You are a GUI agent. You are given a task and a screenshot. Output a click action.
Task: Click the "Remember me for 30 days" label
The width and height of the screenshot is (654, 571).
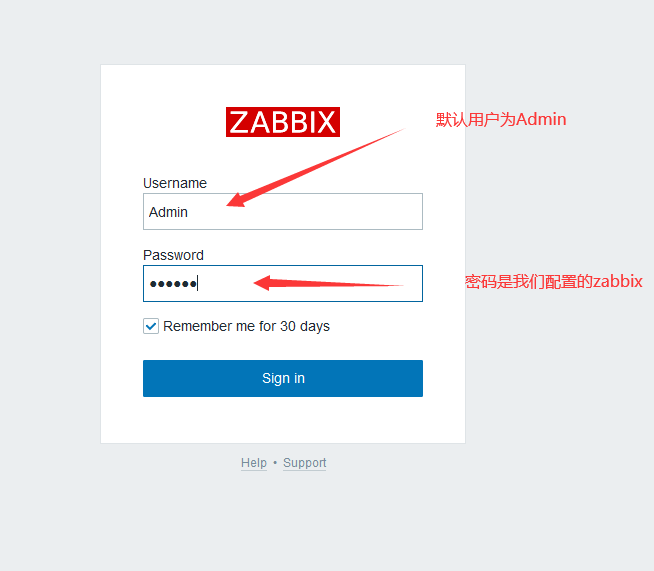coord(247,326)
